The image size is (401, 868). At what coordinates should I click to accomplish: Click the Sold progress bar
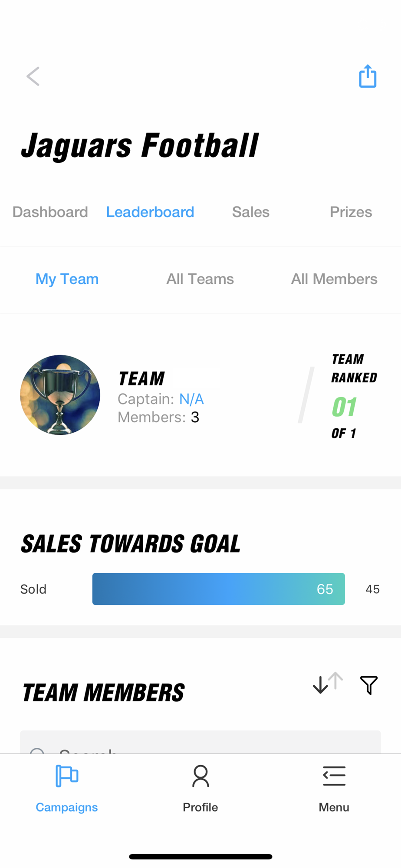[219, 589]
